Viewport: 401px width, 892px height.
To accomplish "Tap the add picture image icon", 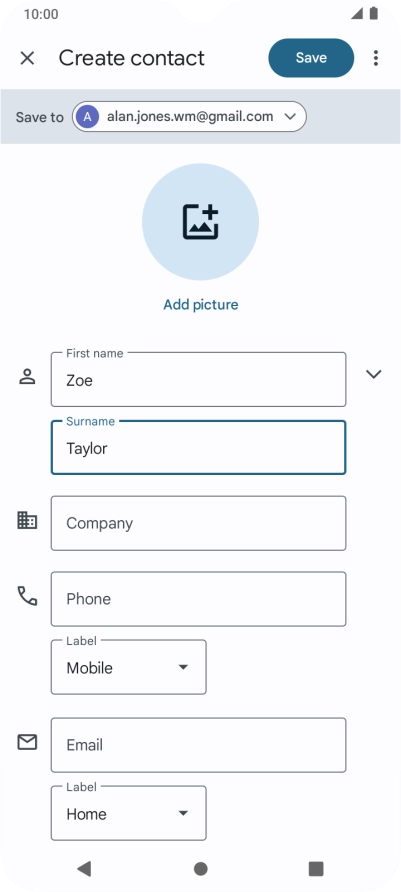I will coord(200,222).
